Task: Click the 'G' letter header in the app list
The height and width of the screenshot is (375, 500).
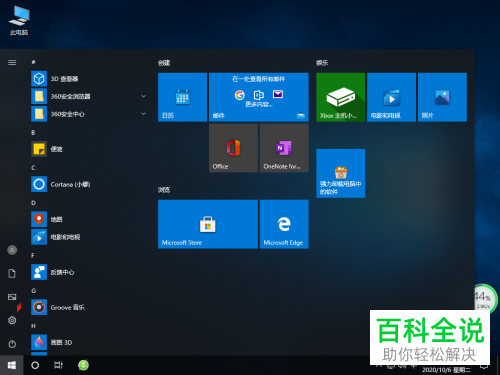Action: click(33, 291)
